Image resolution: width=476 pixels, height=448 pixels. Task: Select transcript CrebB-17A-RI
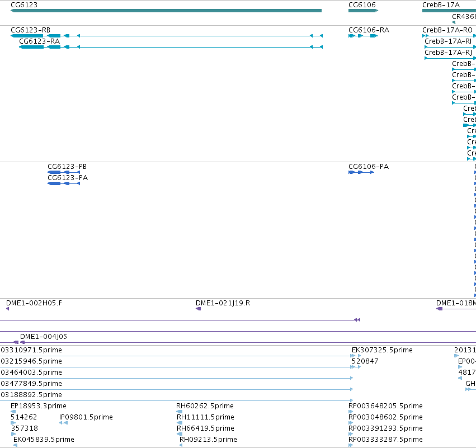tap(448, 41)
